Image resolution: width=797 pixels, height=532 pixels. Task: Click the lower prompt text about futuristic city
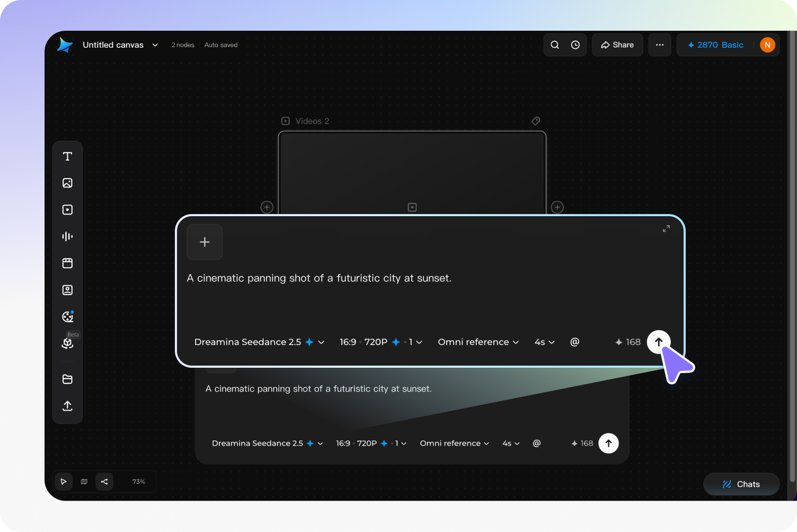point(318,389)
